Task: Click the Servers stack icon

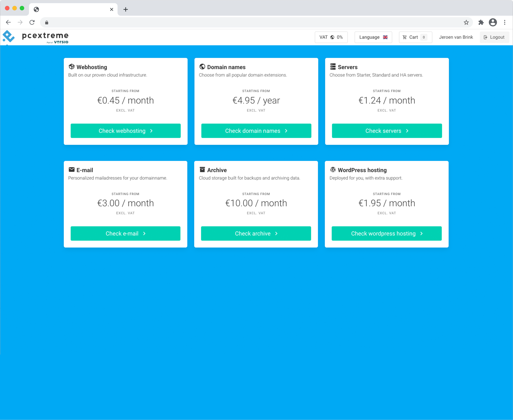Action: point(333,66)
